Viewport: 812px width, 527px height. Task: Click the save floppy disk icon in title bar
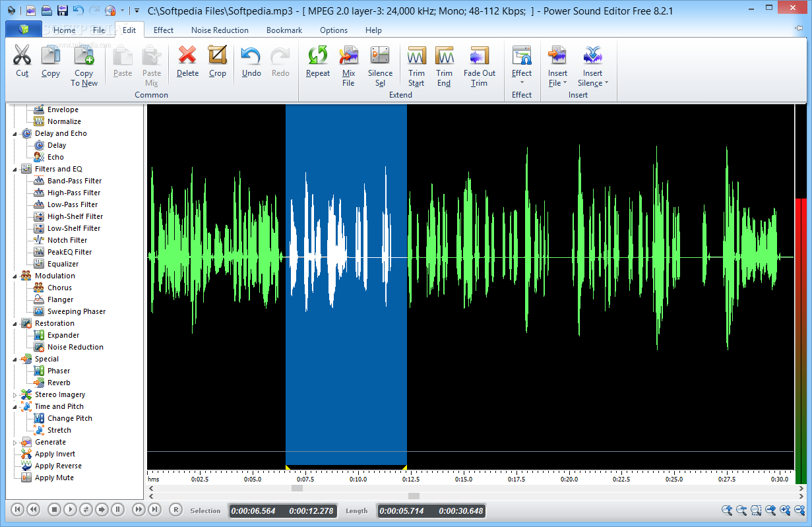[x=63, y=10]
